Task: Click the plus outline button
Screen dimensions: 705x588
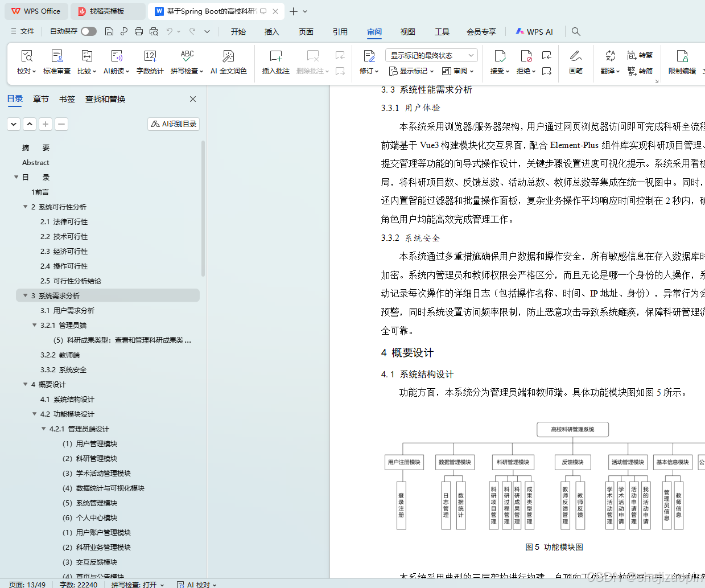Action: 46,124
